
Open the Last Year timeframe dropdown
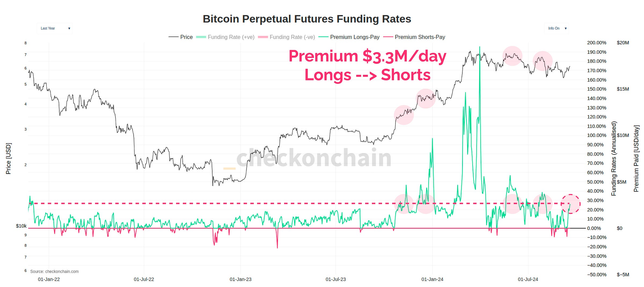pyautogui.click(x=55, y=28)
